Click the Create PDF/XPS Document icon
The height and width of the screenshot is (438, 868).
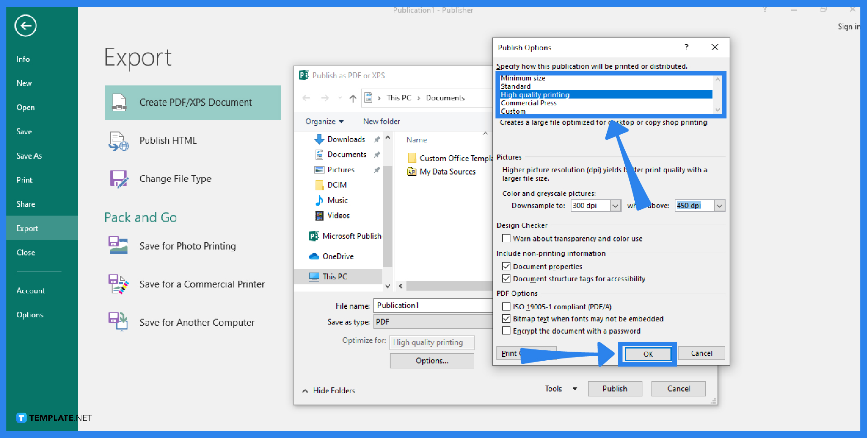[x=119, y=103]
